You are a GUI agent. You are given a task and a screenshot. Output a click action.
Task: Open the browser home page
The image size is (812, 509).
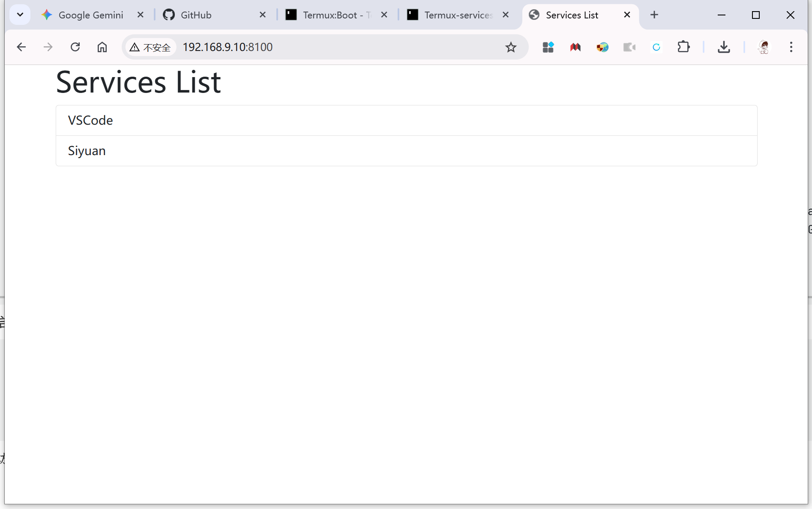tap(102, 47)
